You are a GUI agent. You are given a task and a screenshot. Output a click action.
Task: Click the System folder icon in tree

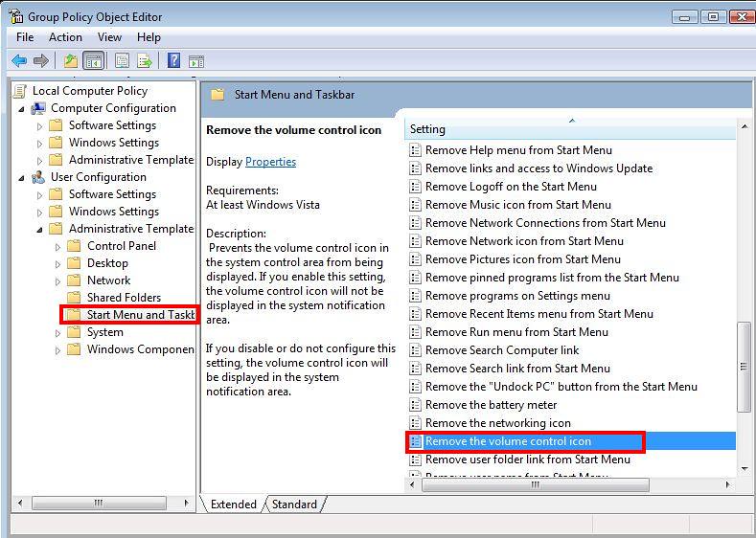coord(74,332)
